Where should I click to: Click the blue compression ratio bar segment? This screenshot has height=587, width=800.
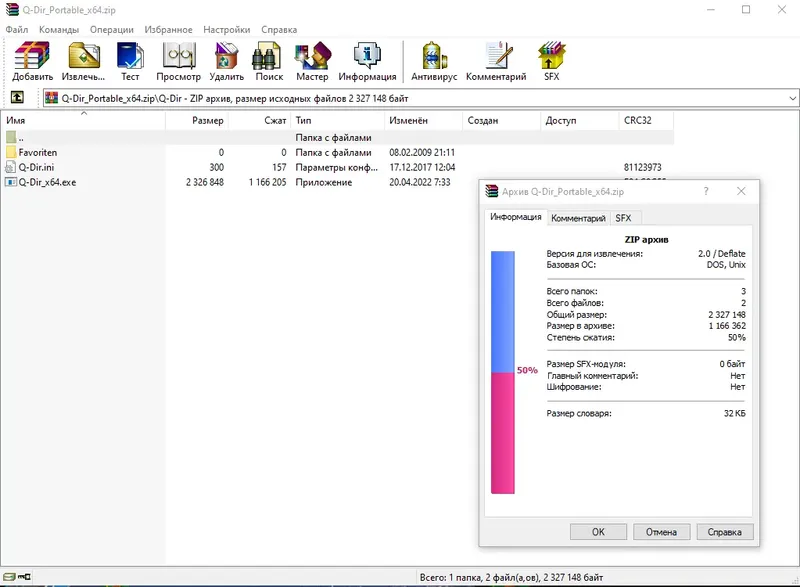click(x=503, y=312)
